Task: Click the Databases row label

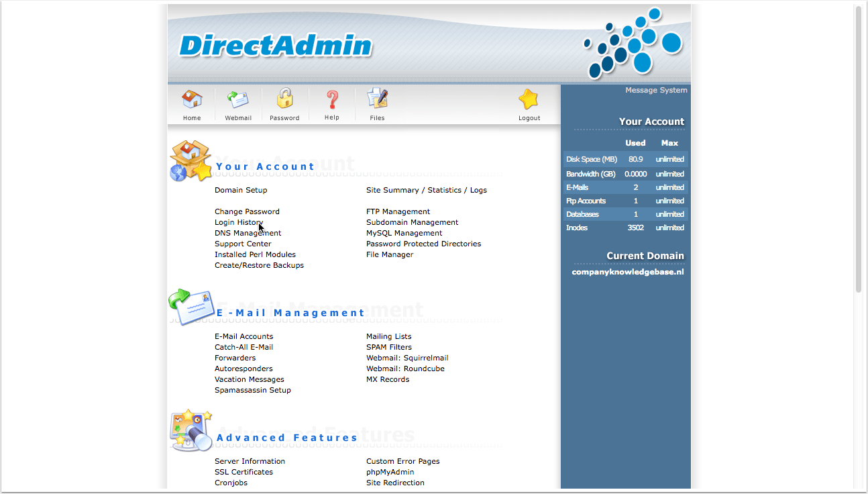Action: [x=582, y=214]
